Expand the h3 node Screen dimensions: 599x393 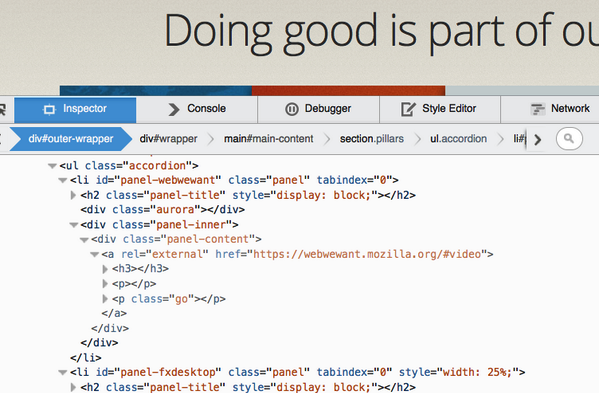tap(105, 269)
